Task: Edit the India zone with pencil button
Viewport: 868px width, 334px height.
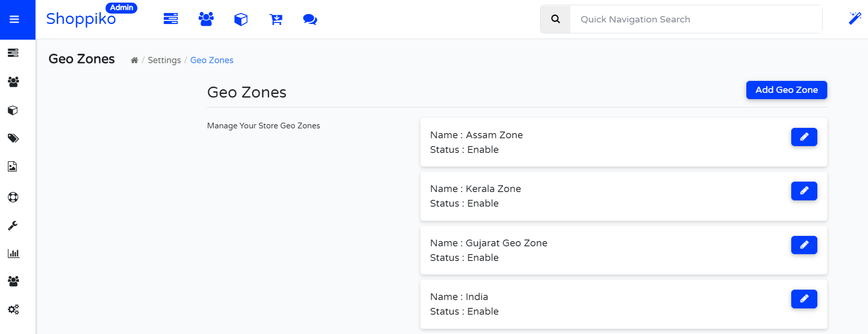Action: 804,299
